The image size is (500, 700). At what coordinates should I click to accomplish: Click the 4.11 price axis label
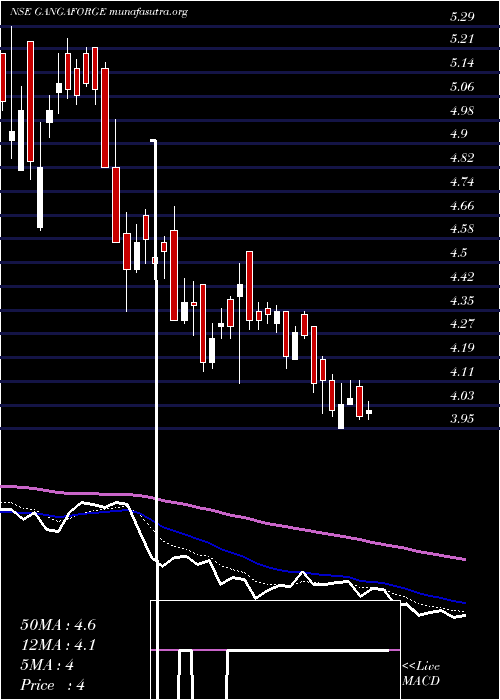click(462, 372)
